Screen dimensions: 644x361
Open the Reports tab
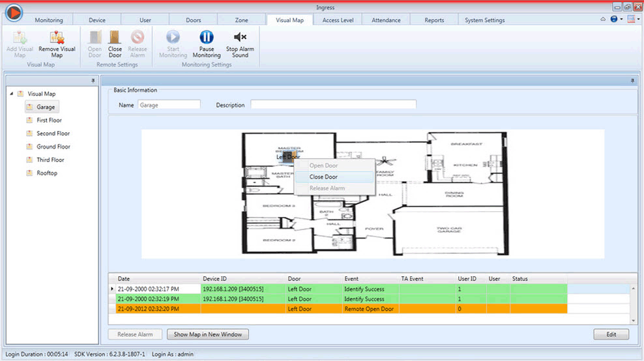point(434,20)
